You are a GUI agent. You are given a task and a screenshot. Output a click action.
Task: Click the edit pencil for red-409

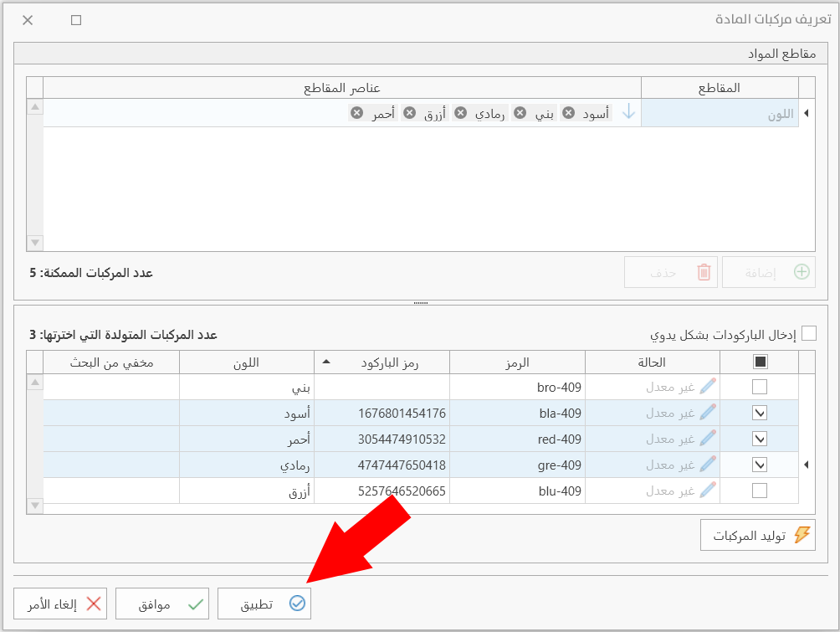click(x=708, y=439)
